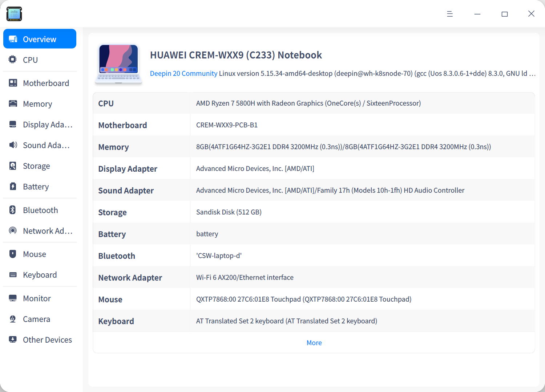This screenshot has height=392, width=545.
Task: Click the Device Manager logo icon top left
Action: [14, 14]
